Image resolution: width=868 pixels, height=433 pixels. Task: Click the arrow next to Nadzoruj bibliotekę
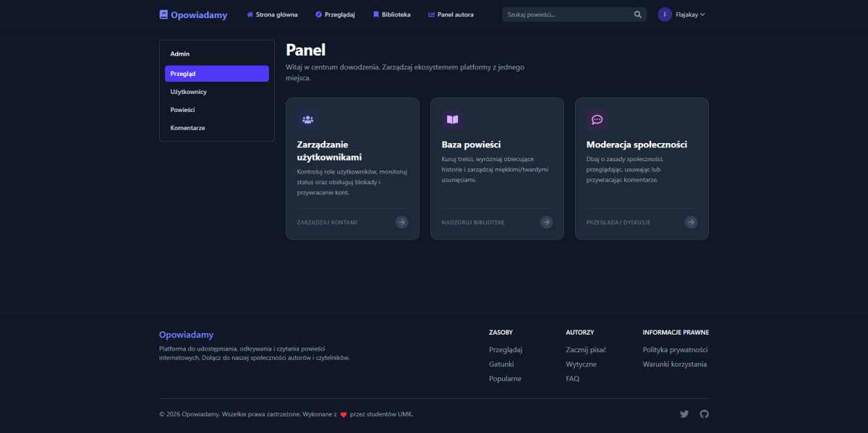point(546,222)
